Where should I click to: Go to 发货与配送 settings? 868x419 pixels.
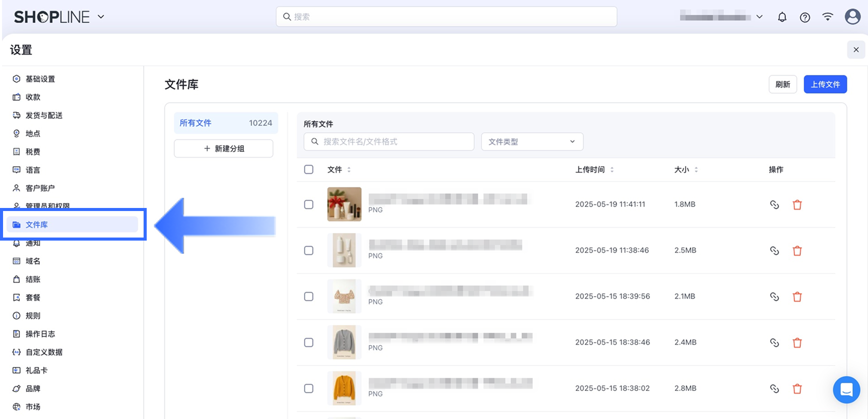click(x=44, y=115)
